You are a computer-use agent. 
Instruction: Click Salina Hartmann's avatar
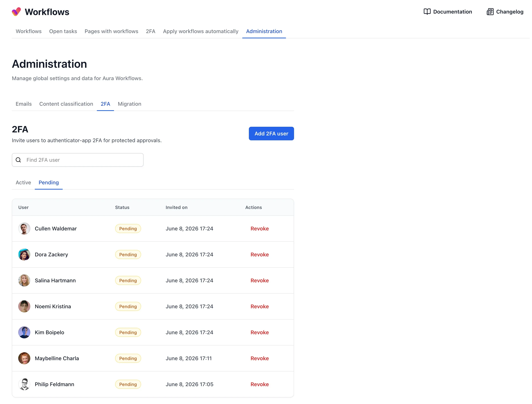click(24, 280)
